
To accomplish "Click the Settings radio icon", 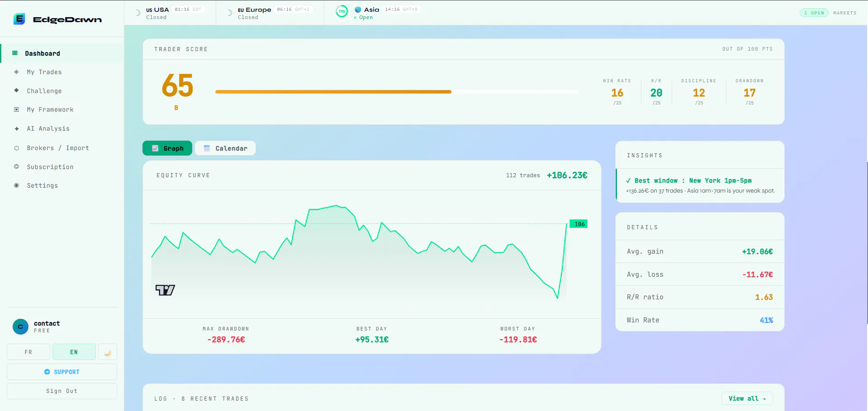I will (x=16, y=185).
